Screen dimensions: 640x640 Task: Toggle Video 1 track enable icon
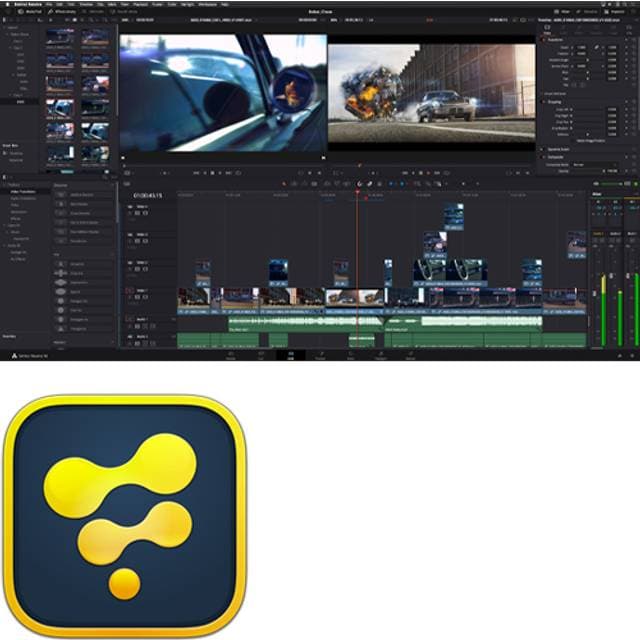click(145, 297)
